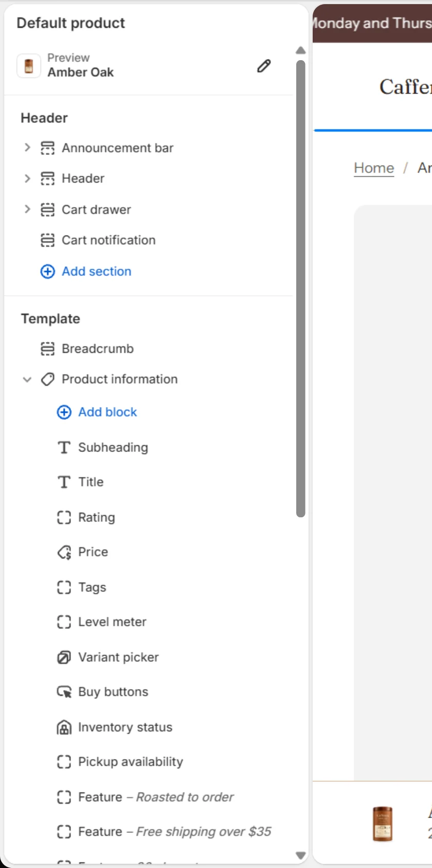Click the sidebar scroll up arrow

(301, 50)
